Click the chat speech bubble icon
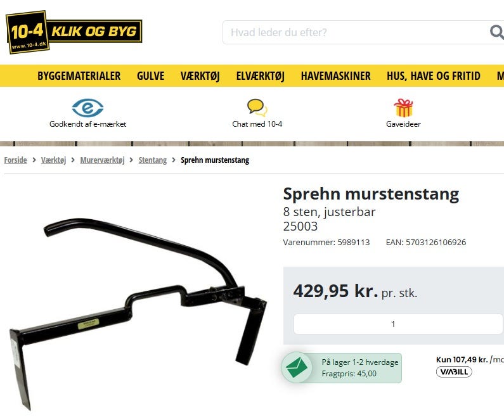The image size is (504, 420). 257,108
